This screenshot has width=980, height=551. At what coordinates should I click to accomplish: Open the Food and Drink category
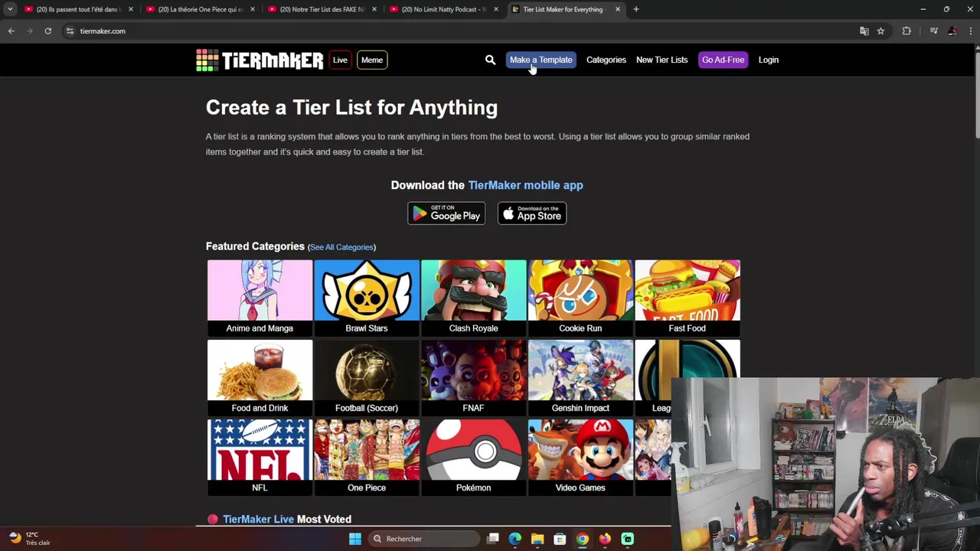click(260, 377)
